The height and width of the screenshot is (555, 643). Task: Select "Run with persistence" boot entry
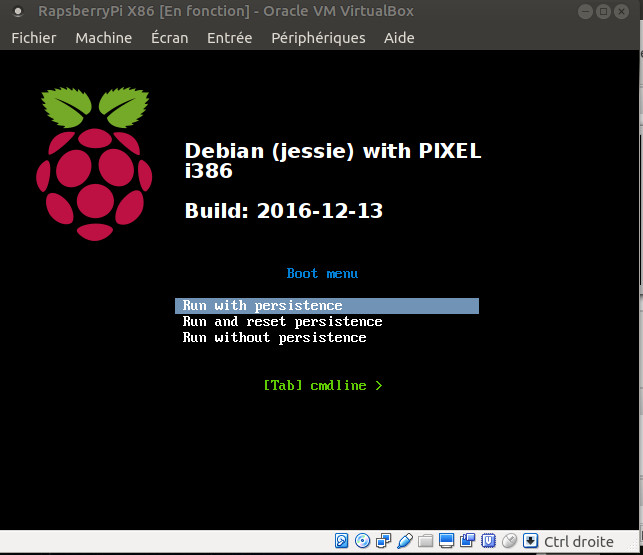tap(263, 306)
